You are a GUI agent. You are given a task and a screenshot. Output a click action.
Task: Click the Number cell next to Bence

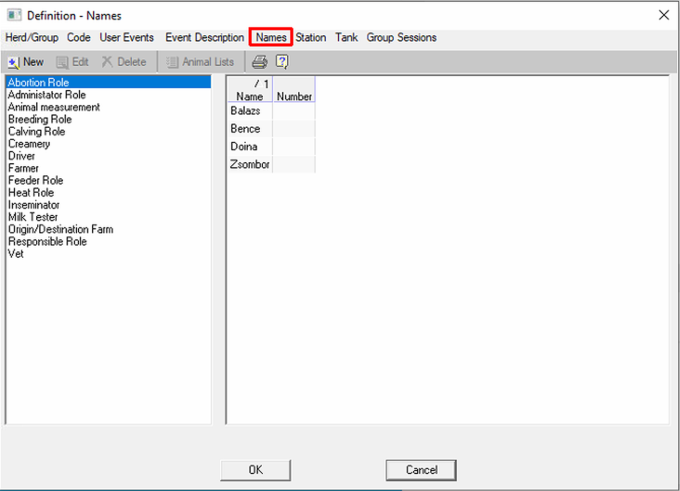(x=294, y=129)
